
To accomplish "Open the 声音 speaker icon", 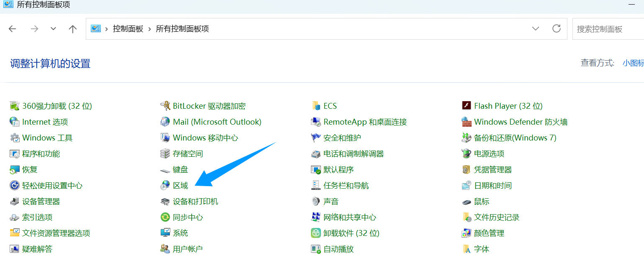I will pos(316,201).
